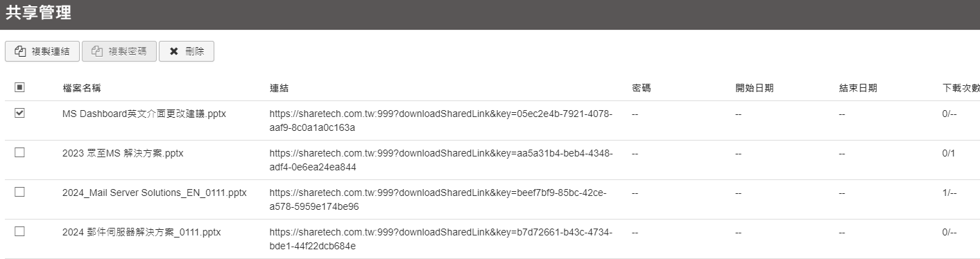The image size is (980, 259).
Task: Open the shared link ending 0e6ea24ea844
Action: (x=441, y=160)
